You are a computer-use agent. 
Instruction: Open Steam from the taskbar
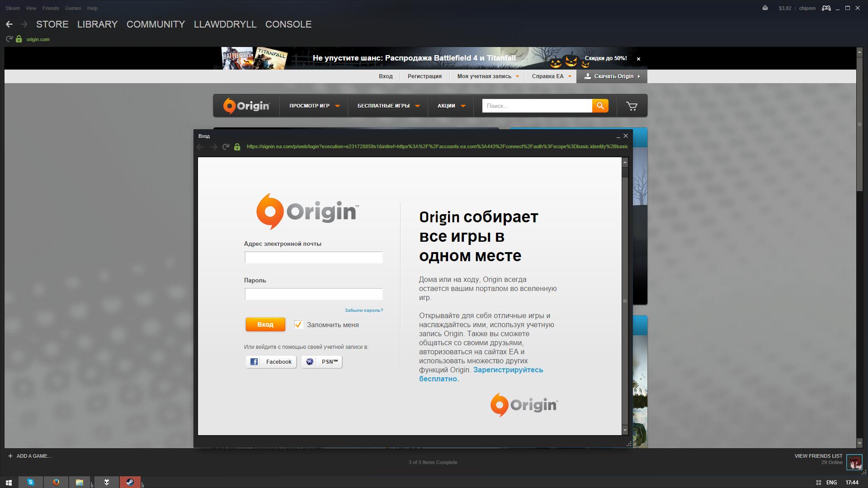pyautogui.click(x=130, y=482)
